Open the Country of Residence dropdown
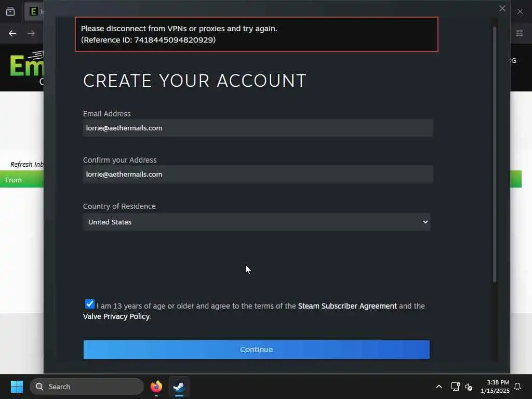This screenshot has width=532, height=399. click(257, 222)
